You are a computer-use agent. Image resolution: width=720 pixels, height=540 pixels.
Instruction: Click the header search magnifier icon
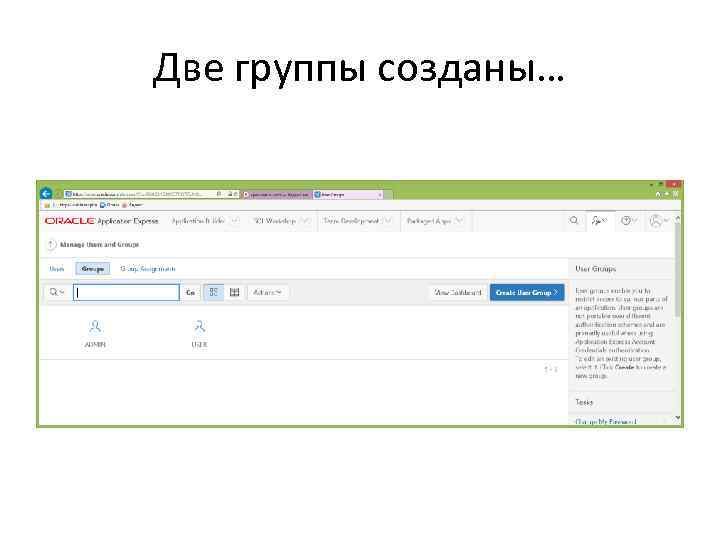tap(574, 221)
